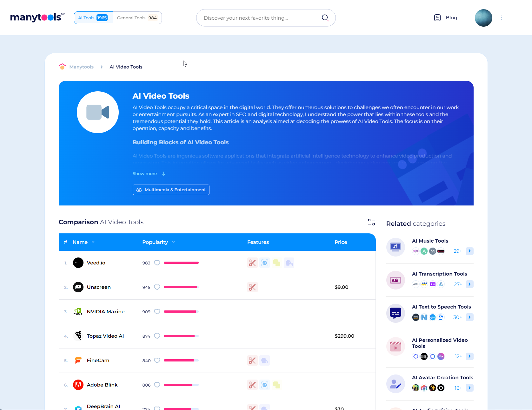Click the $9.00 price for Unscreen
532x410 pixels.
coord(342,287)
